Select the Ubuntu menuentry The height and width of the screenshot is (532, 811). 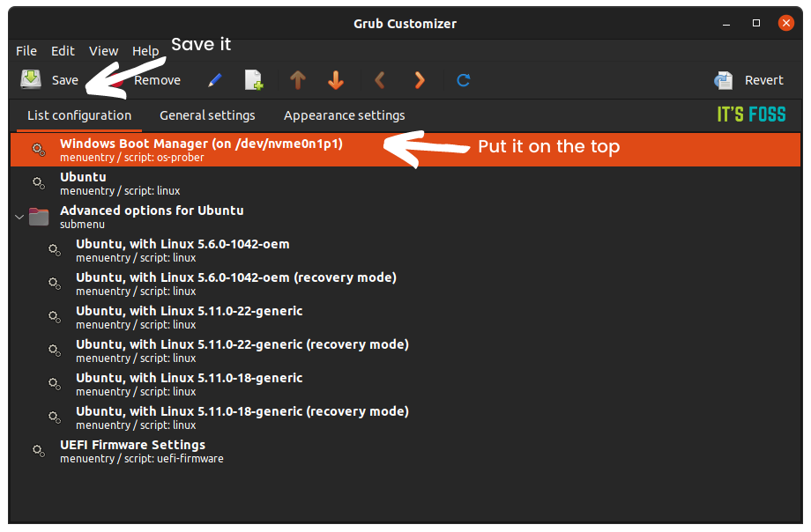tap(405, 183)
